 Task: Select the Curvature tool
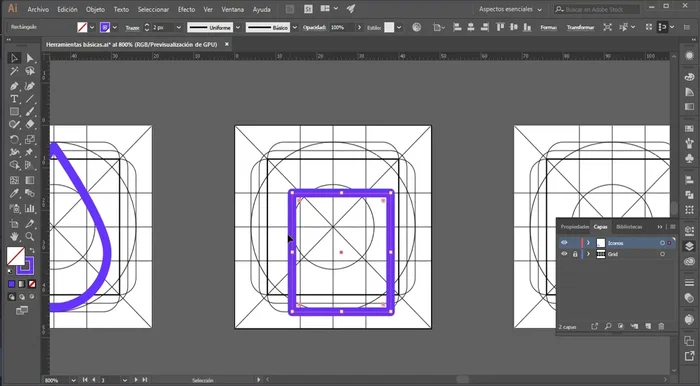click(x=29, y=86)
